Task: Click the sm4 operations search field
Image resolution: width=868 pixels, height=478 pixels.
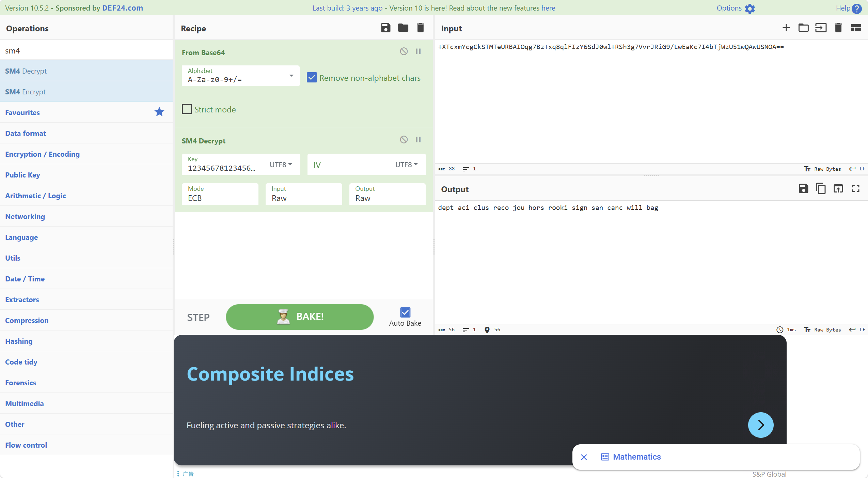Action: point(86,50)
